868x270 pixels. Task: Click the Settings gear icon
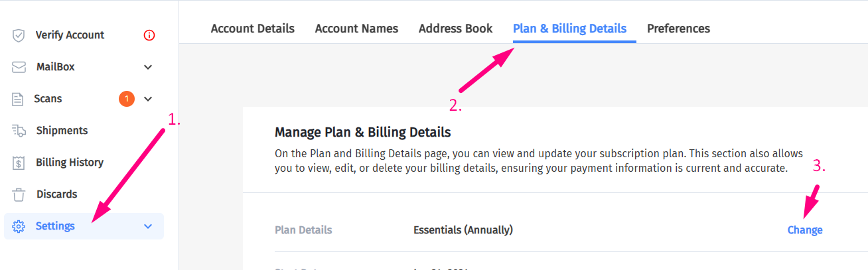click(x=19, y=226)
